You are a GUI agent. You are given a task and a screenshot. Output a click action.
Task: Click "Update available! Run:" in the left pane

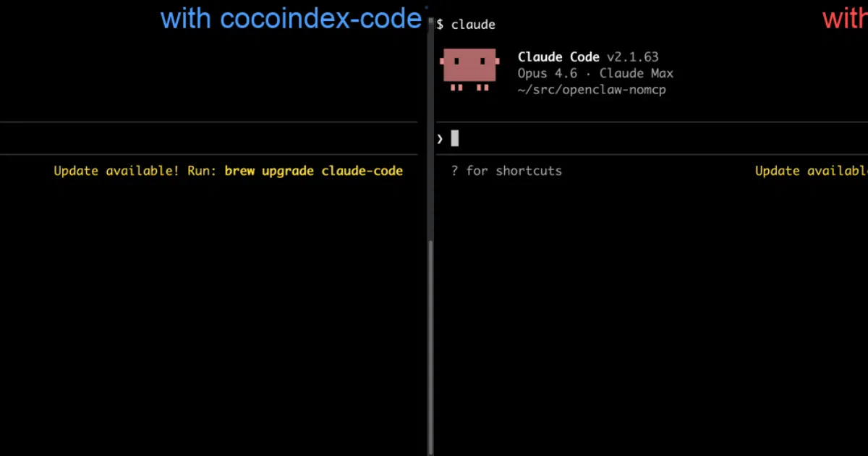click(135, 171)
